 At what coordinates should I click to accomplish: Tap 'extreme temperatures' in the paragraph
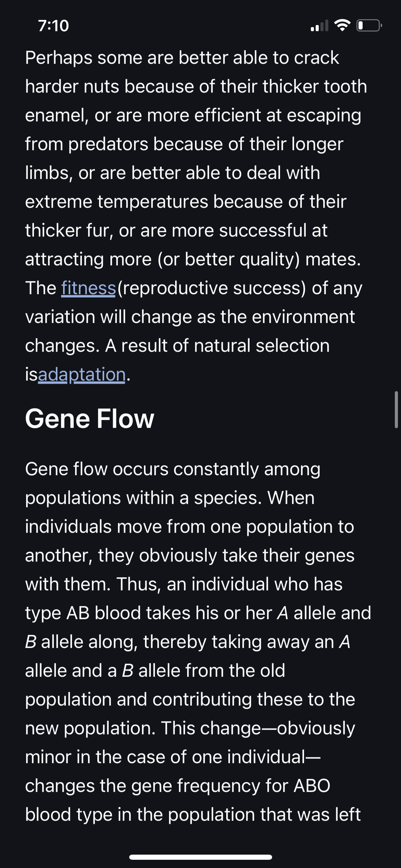coord(117,202)
